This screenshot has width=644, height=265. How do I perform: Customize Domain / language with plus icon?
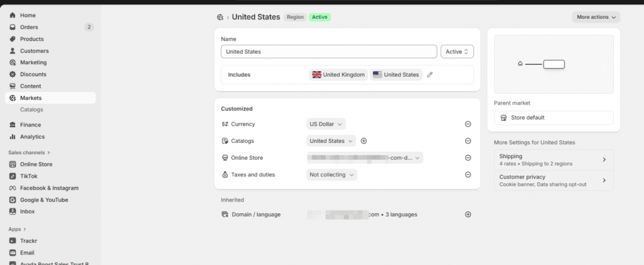[468, 215]
